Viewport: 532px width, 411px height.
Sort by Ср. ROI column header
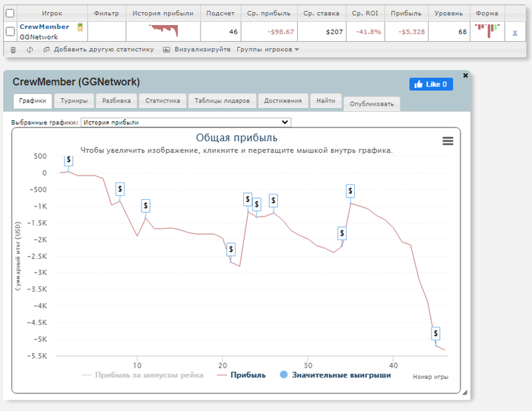coord(365,13)
